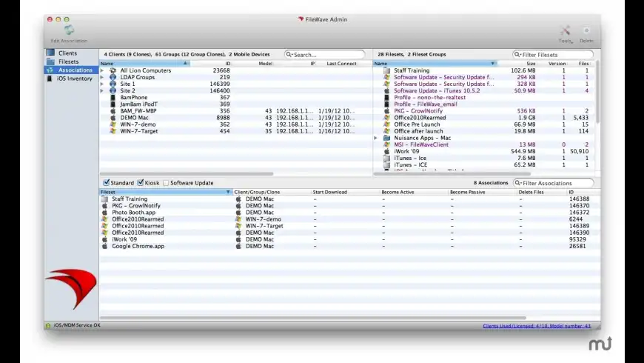Click the filesets pane vertical scrollbar
644x363 pixels.
pyautogui.click(x=597, y=91)
